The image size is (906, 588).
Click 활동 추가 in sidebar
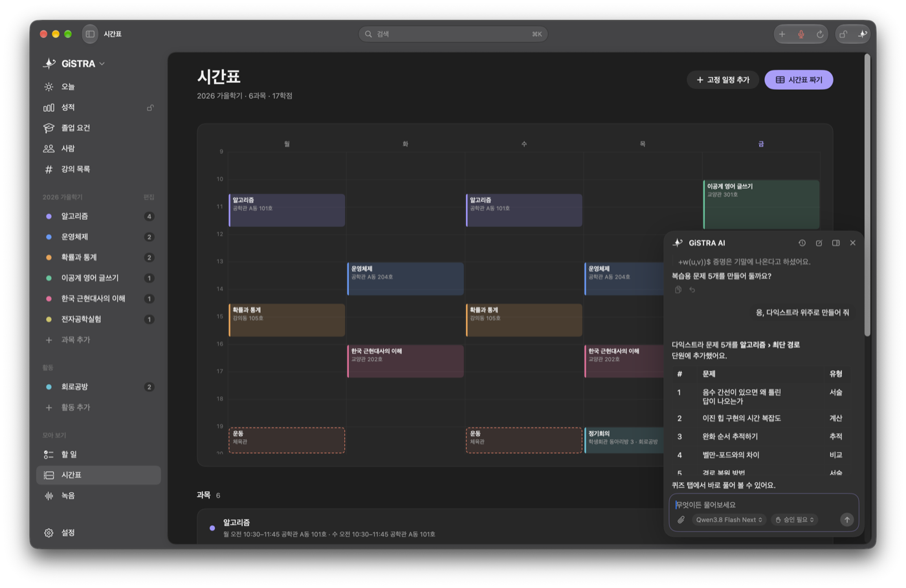[x=98, y=408]
